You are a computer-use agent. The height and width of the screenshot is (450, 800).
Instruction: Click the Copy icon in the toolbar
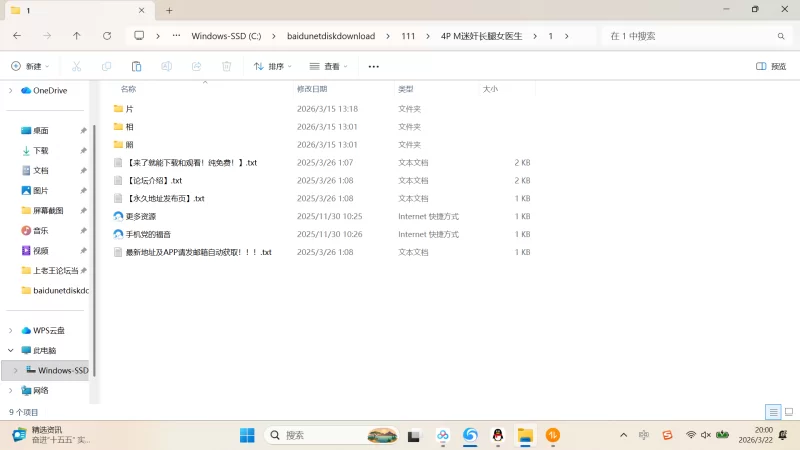pos(106,66)
